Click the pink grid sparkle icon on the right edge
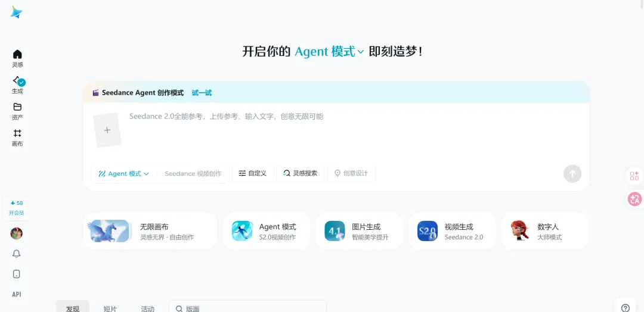Viewport: 644px width, 312px height. 634,176
